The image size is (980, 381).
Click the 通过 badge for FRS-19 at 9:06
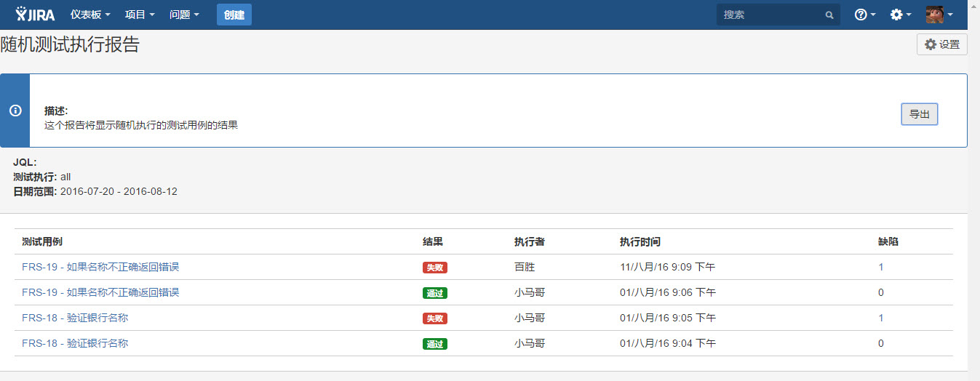(435, 293)
